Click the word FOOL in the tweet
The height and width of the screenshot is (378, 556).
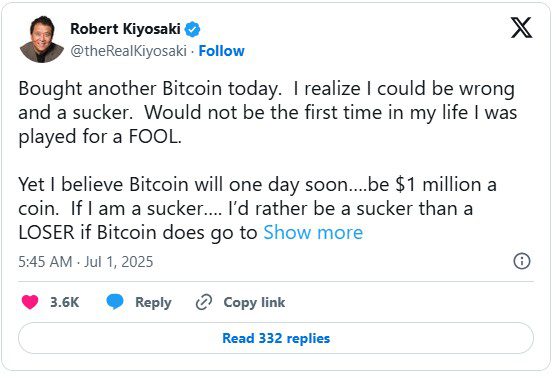tap(155, 136)
